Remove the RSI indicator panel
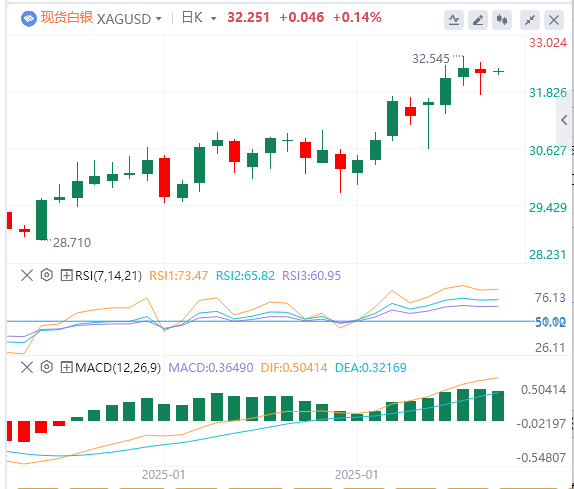The width and height of the screenshot is (574, 489). [27, 275]
